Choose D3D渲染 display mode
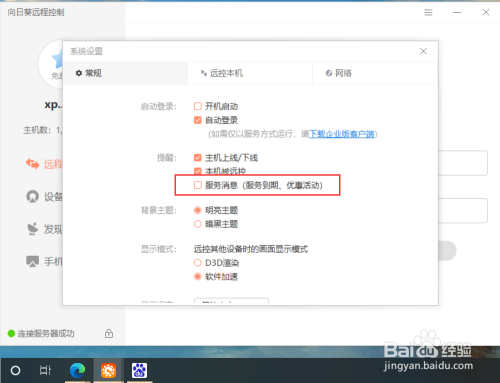Image resolution: width=500 pixels, height=383 pixels. (198, 263)
